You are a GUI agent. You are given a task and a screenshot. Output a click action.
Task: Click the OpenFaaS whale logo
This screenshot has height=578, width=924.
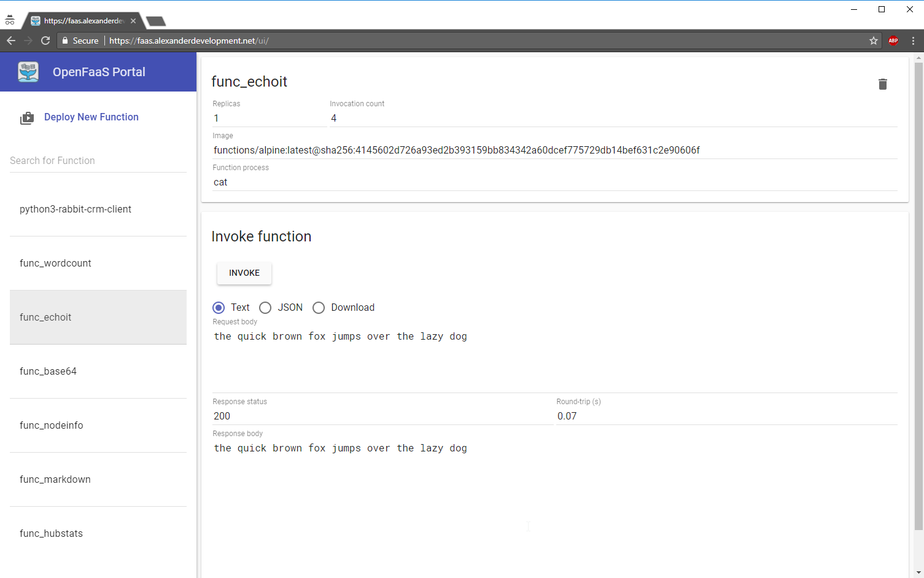click(x=28, y=72)
